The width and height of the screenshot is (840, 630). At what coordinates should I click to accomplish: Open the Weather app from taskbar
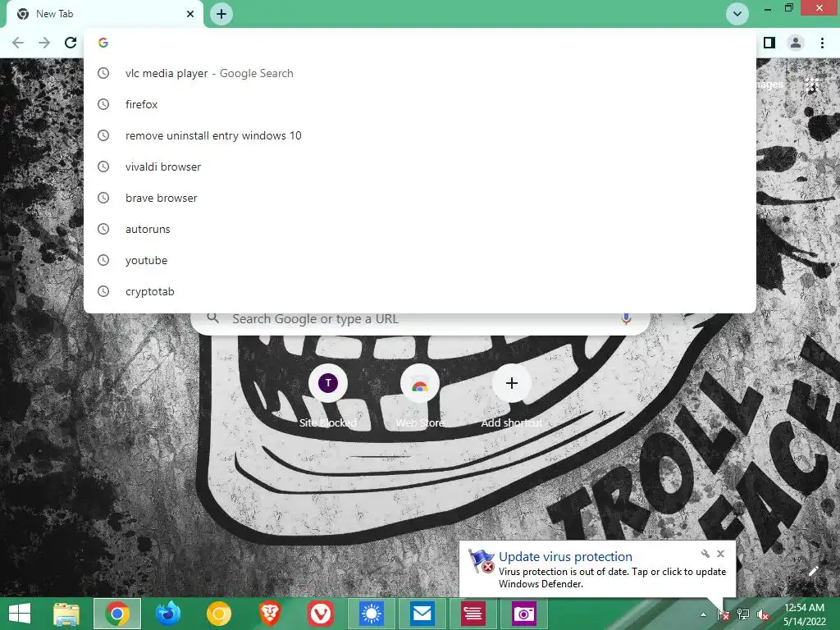coord(372,614)
